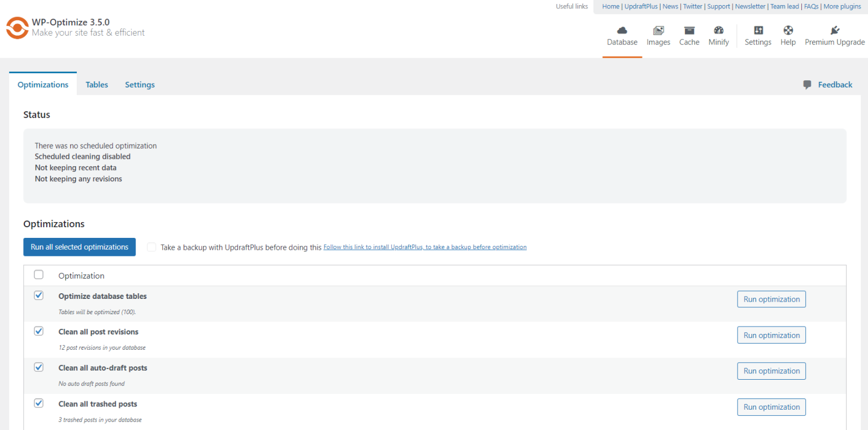Open the Cache section
Screen dimensions: 868x430
(x=689, y=36)
